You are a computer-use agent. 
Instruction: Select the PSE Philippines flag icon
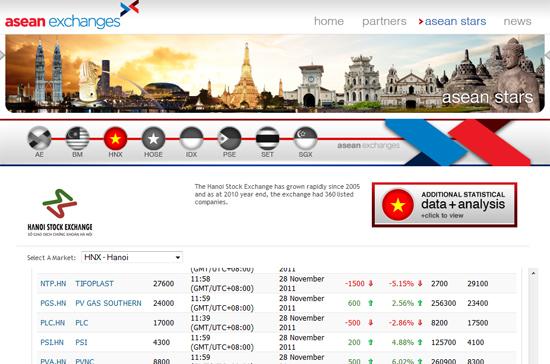(229, 138)
